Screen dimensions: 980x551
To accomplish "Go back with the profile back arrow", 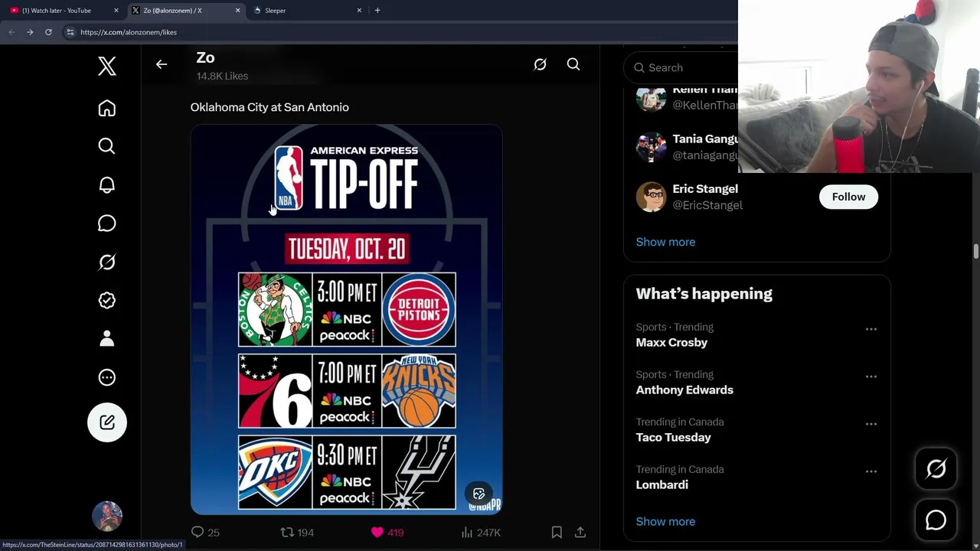I will click(162, 64).
